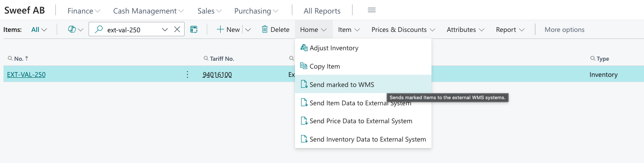Click the Send marked to WMS document icon
The height and width of the screenshot is (163, 644).
click(304, 84)
